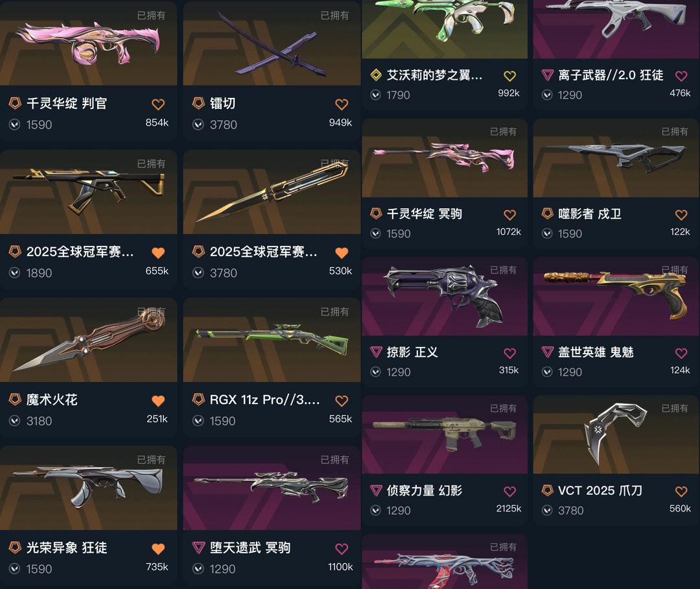Toggle the heart on 镭切 skin
This screenshot has width=700, height=589.
(342, 104)
